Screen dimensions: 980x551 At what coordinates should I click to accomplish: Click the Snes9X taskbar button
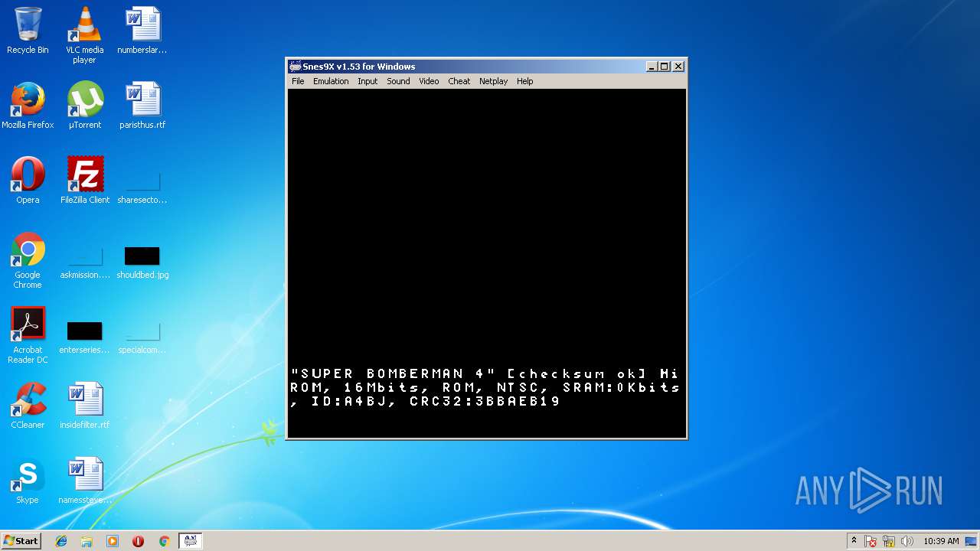190,541
